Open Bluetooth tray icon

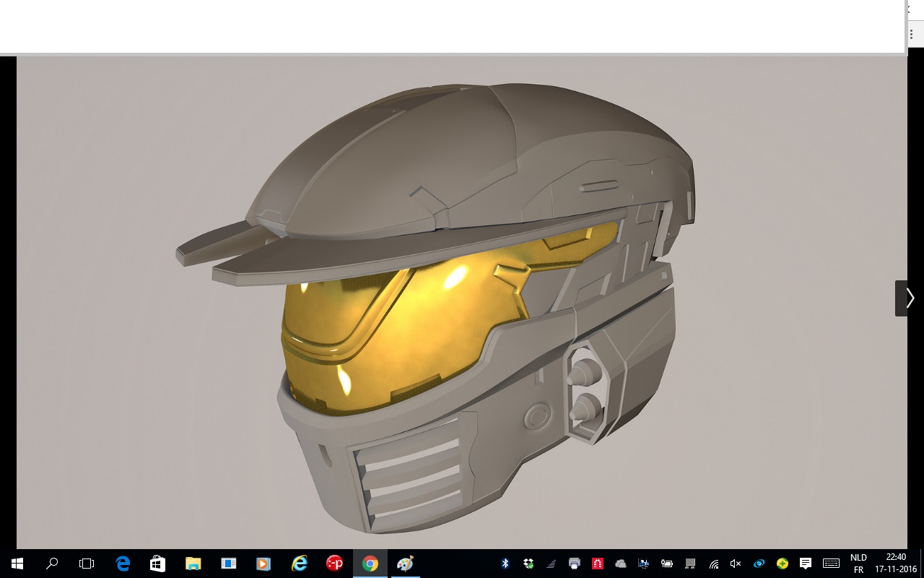pyautogui.click(x=505, y=564)
